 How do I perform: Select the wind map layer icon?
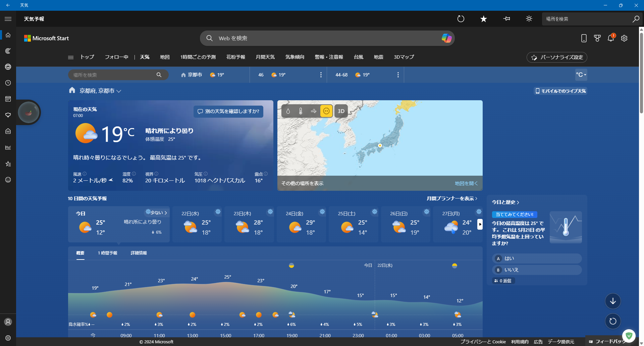point(313,111)
